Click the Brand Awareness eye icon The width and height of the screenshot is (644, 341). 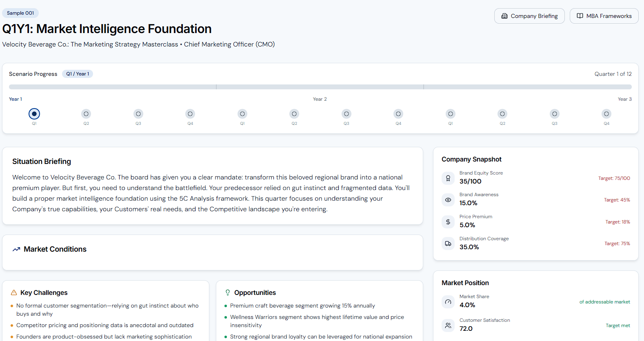point(448,200)
